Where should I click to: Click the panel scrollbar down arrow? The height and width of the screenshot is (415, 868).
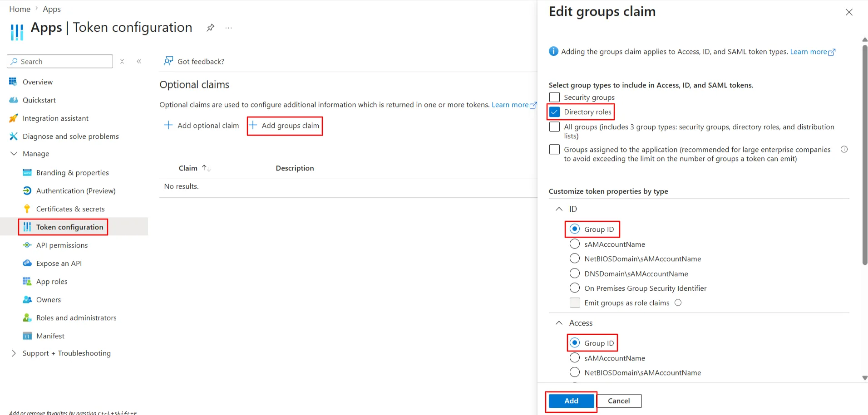click(x=864, y=378)
